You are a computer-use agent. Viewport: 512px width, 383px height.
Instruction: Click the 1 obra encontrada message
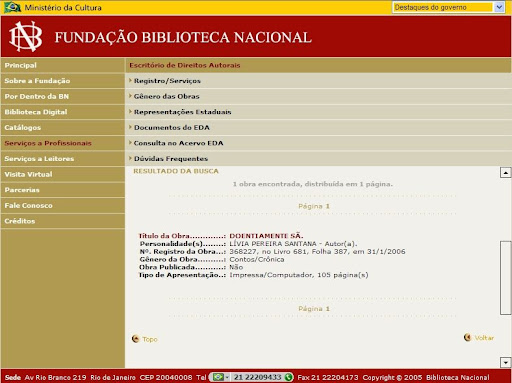point(313,184)
